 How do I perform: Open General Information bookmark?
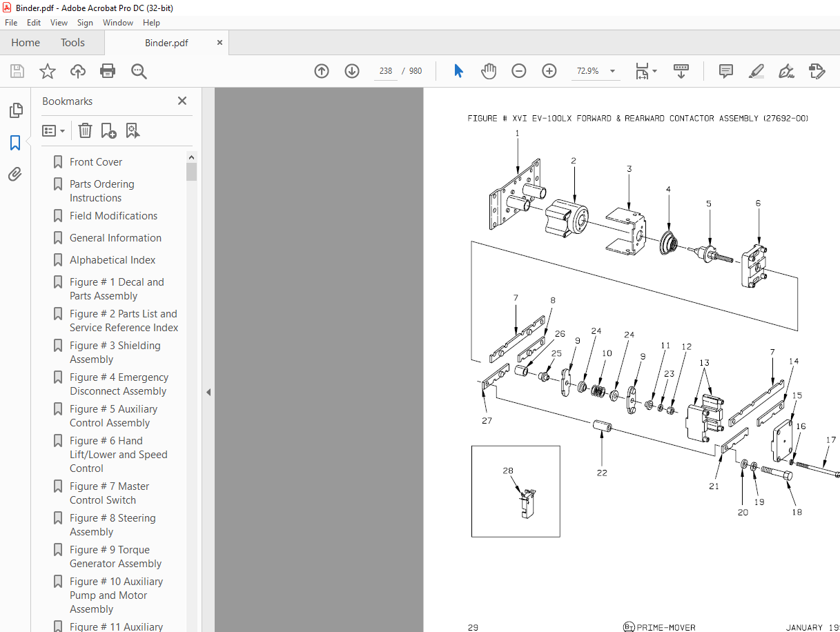tap(115, 238)
